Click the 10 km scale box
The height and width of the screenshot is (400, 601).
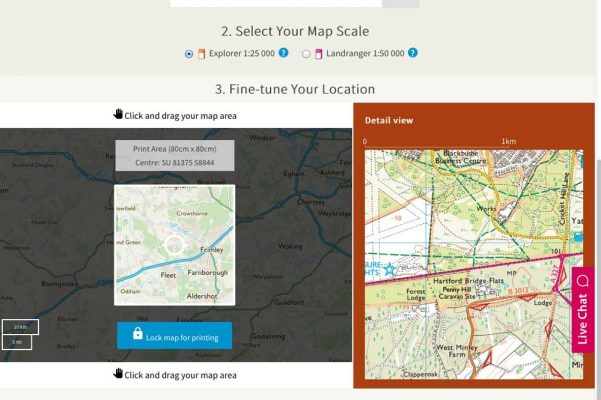pos(20,327)
